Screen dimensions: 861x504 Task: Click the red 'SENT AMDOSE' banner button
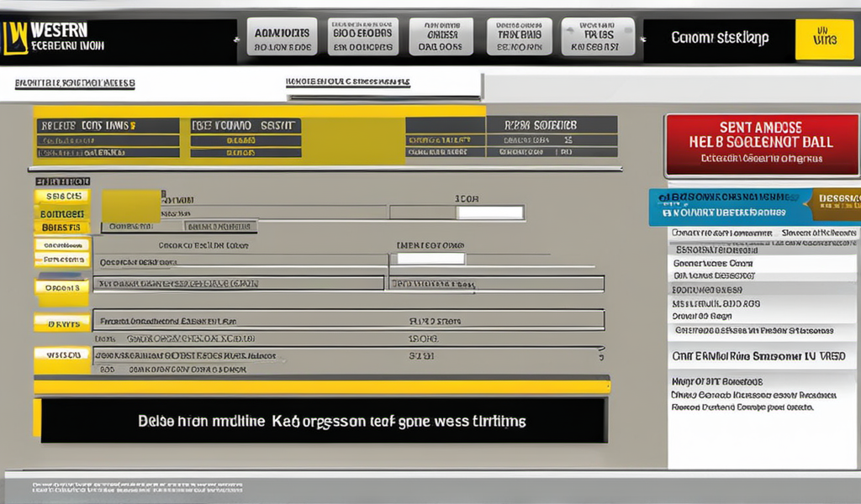pos(762,144)
